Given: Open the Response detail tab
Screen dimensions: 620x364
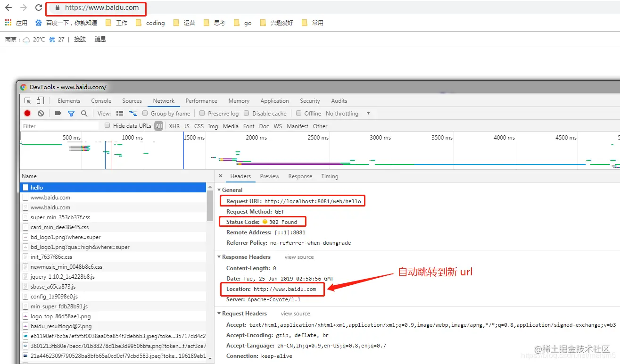Looking at the screenshot, I should (x=300, y=176).
